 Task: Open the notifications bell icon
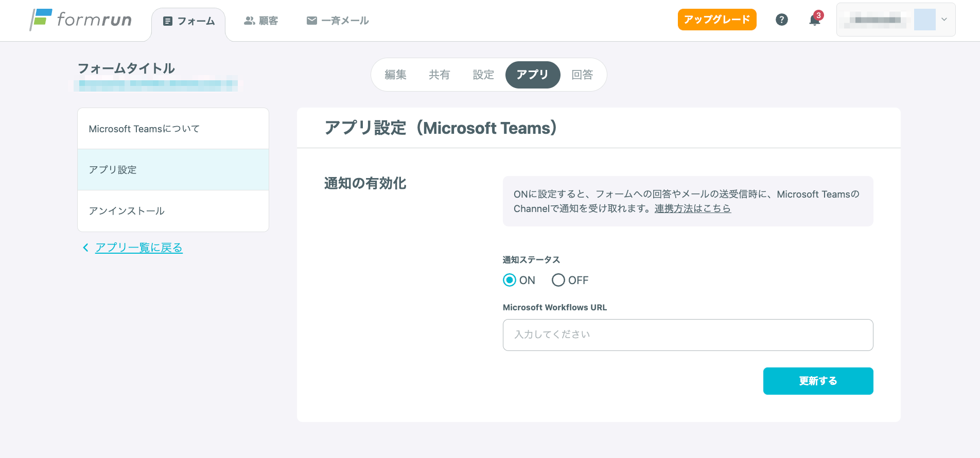815,20
